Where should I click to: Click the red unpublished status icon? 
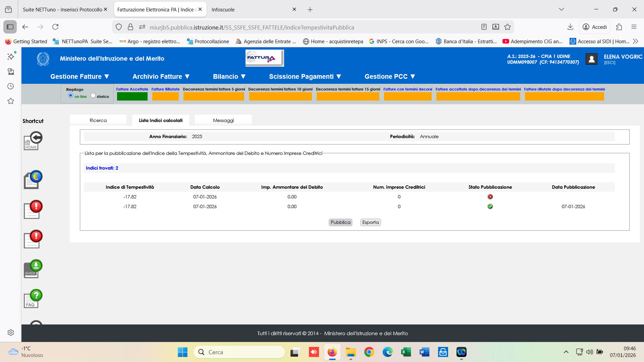[490, 197]
